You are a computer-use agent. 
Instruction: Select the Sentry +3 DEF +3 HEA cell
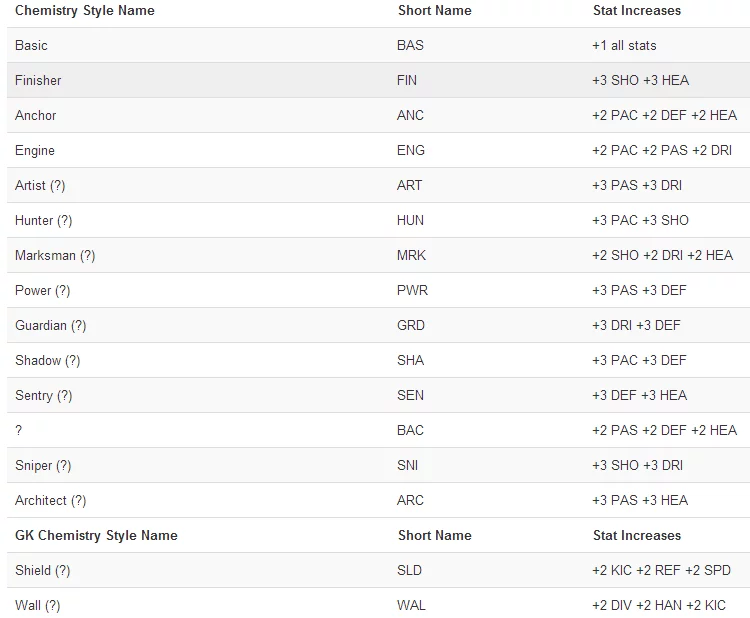tap(639, 395)
